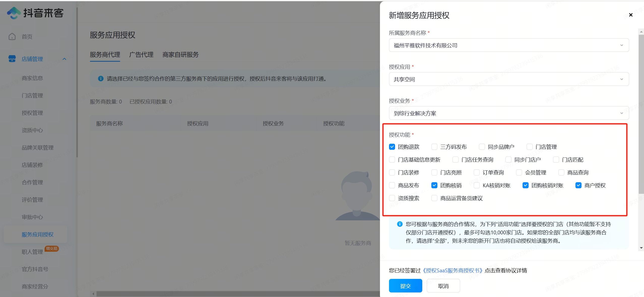The height and width of the screenshot is (297, 644).
Task: Click the table's horizontal scrollbar
Action: (238, 294)
